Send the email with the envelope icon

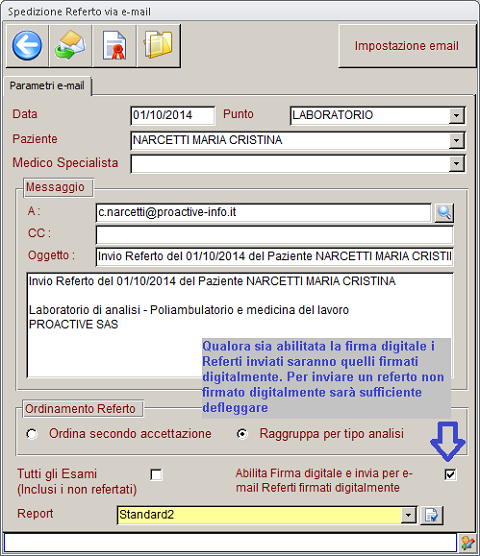70,45
